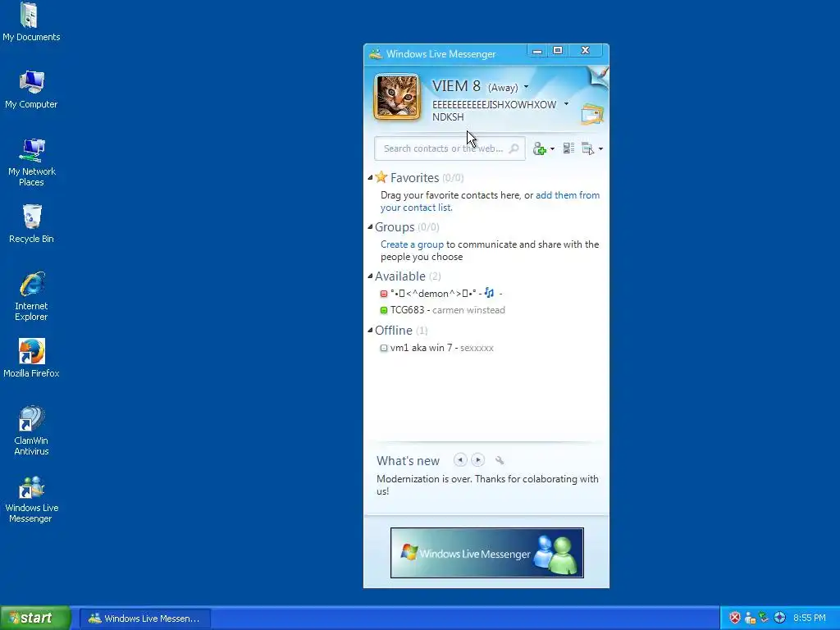The image size is (840, 630).
Task: Click the paintbrush scene customization icon
Action: pos(598,76)
